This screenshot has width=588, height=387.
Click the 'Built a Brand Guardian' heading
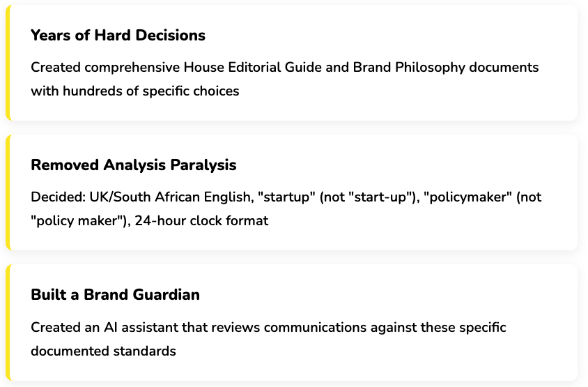[x=115, y=295]
